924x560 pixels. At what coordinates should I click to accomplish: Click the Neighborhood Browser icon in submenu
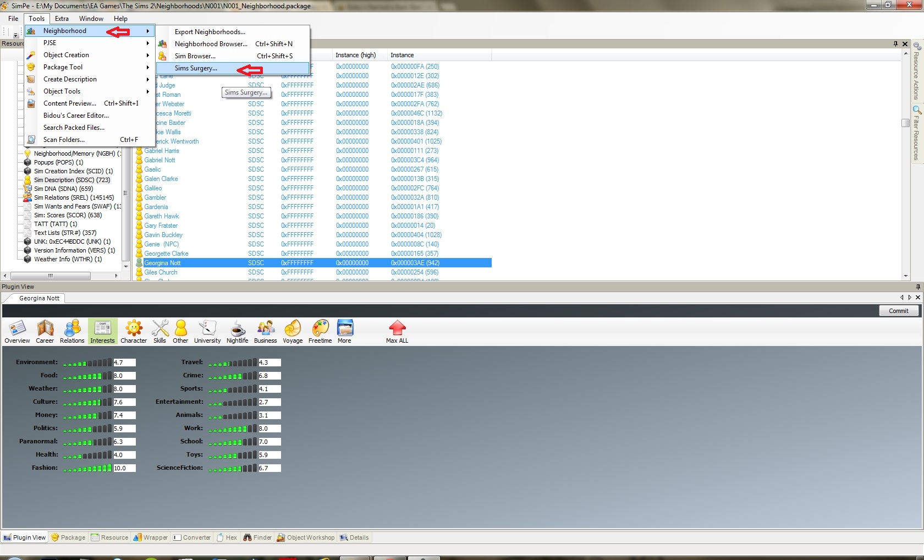[x=162, y=44]
